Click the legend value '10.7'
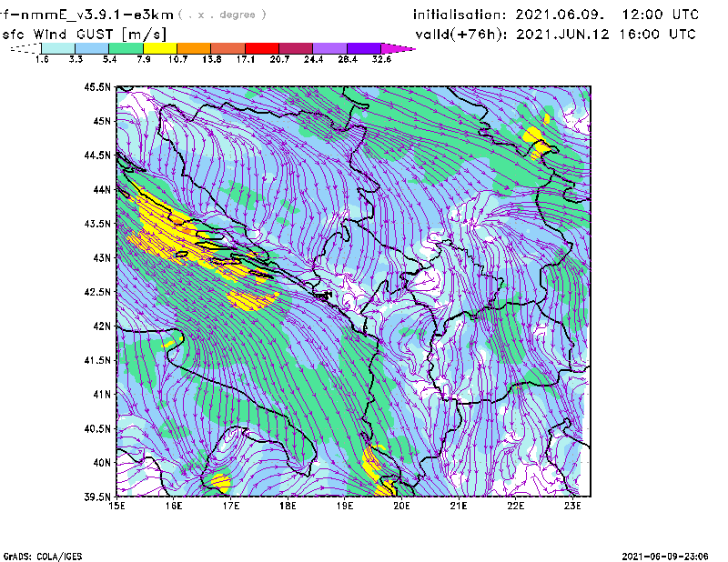This screenshot has width=728, height=562. point(177,59)
